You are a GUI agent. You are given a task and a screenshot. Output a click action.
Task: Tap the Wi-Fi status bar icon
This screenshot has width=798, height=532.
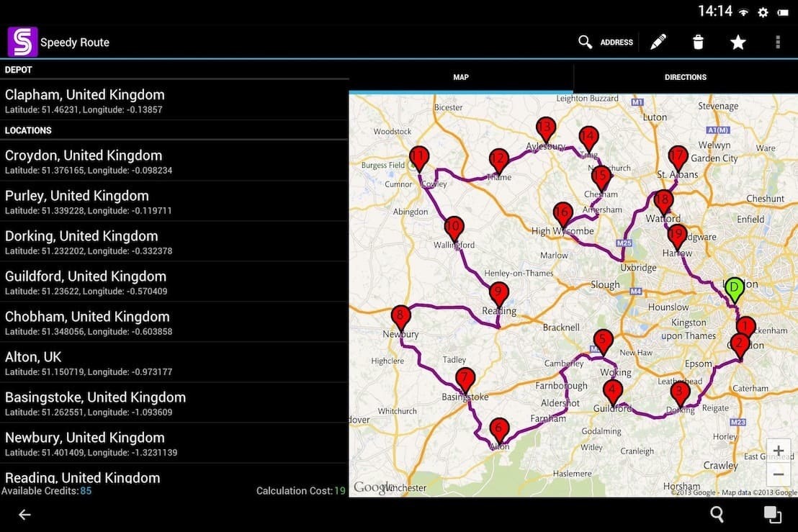741,12
